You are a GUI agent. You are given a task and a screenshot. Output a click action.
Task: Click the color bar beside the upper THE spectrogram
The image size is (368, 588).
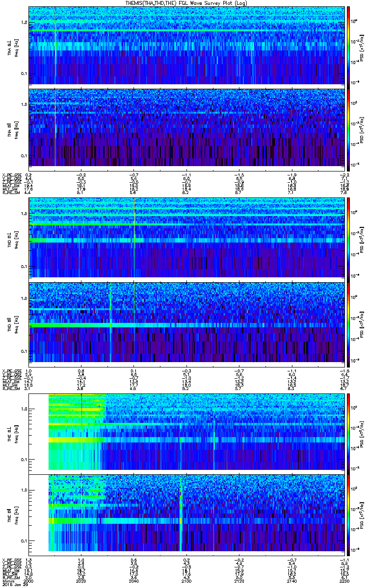pyautogui.click(x=348, y=432)
